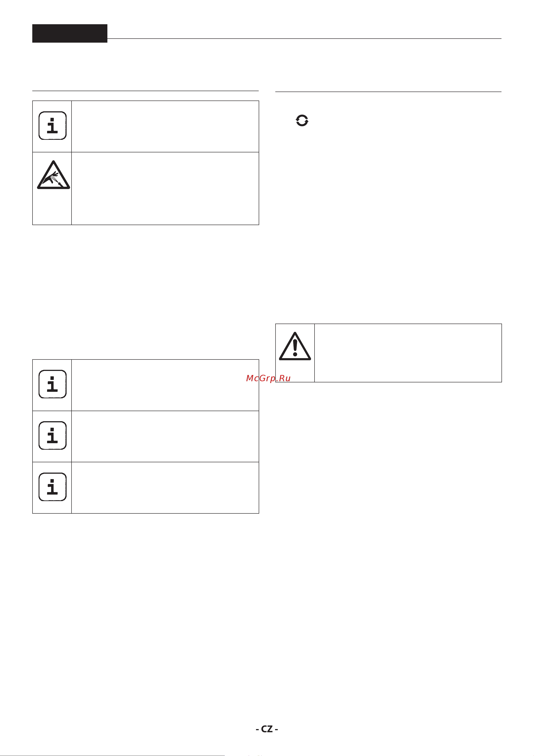Click the solid black header block
This screenshot has height=756, width=534.
click(70, 33)
